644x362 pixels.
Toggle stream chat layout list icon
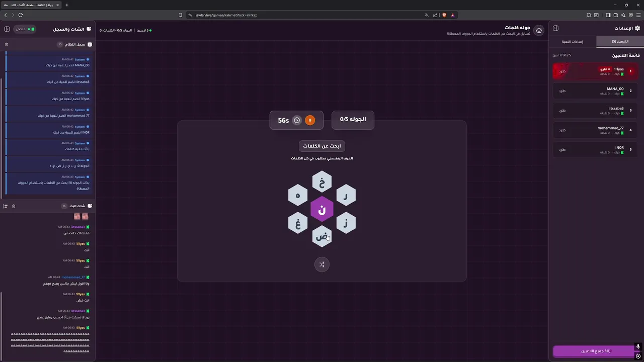[x=6, y=206]
